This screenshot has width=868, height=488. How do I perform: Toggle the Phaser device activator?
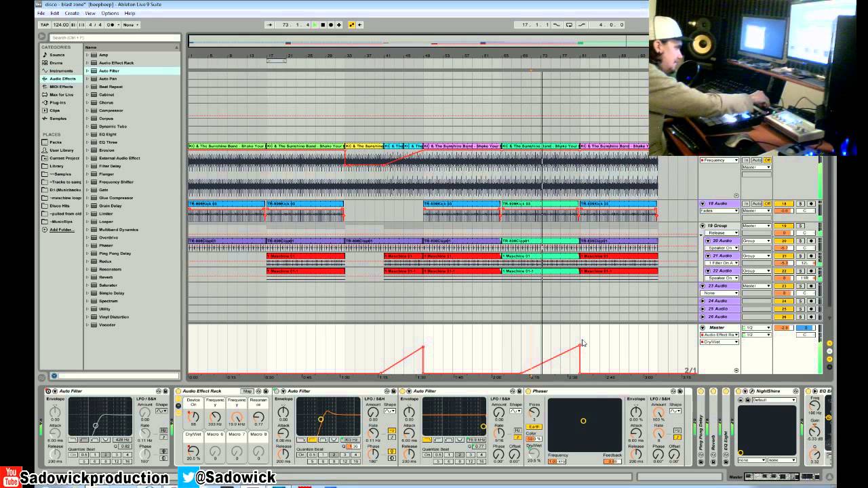click(x=528, y=391)
